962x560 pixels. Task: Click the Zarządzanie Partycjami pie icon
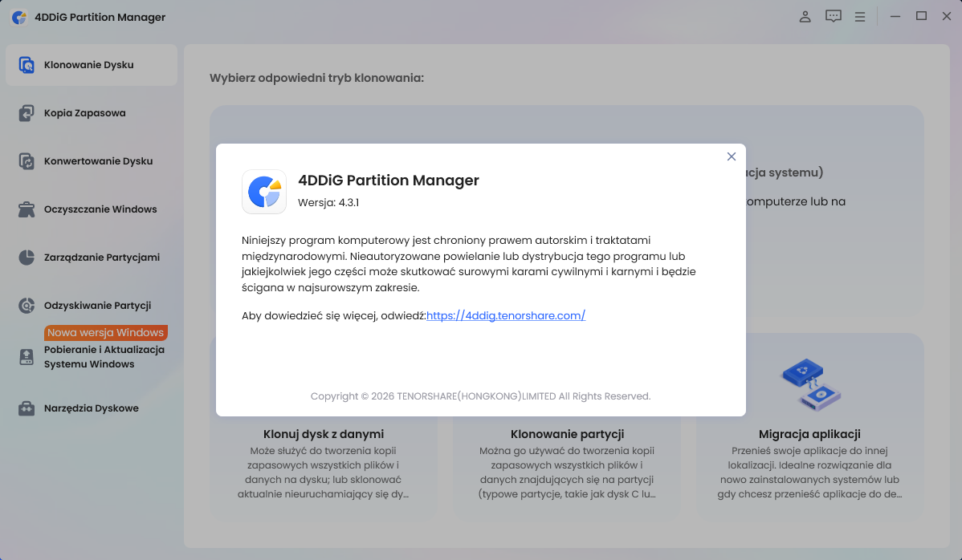point(26,258)
